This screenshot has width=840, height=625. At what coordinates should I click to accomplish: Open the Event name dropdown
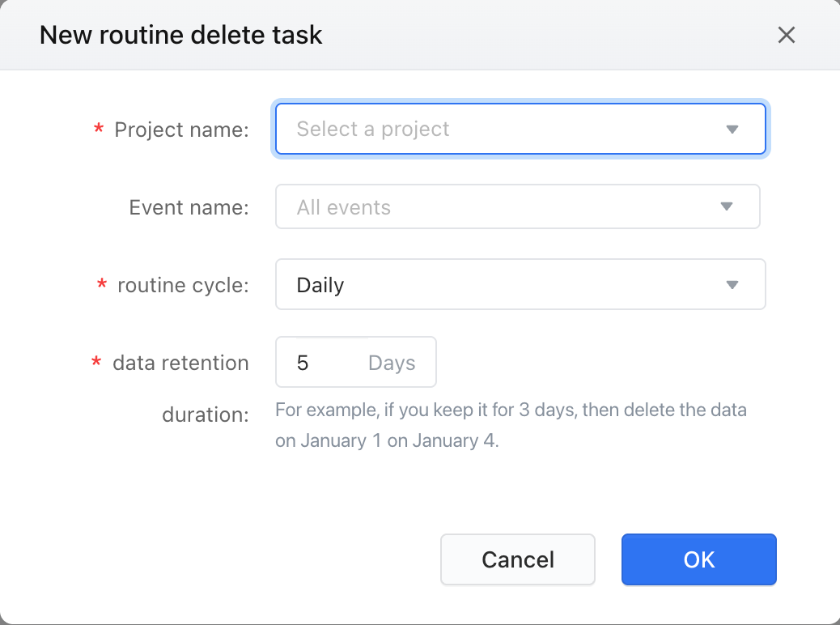click(x=517, y=207)
